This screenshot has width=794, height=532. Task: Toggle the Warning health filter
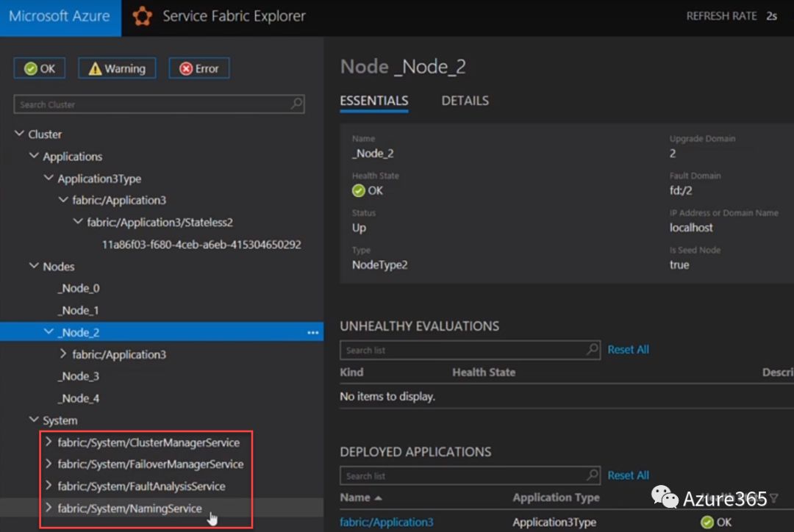[x=117, y=68]
